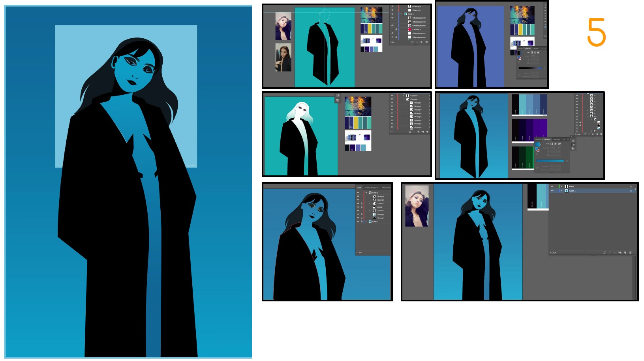Click the '2 Слоя' count in FRINGE panel
Image resolution: width=644 pixels, height=361 pixels.
[x=359, y=252]
